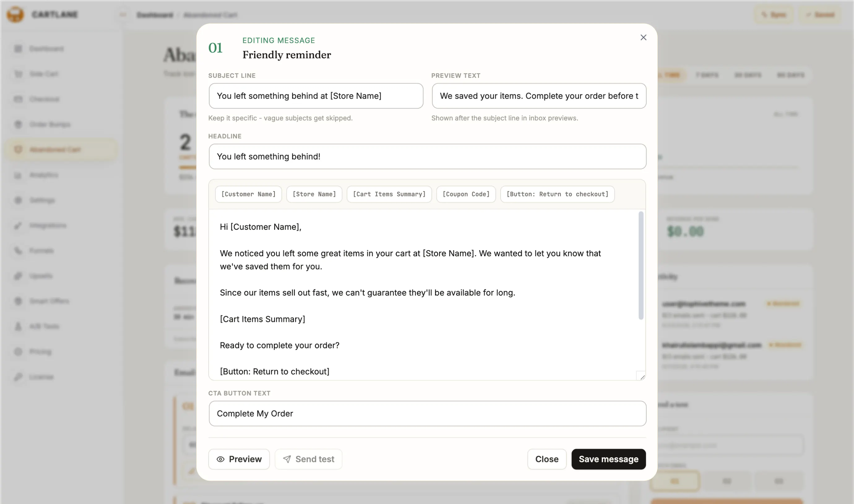Select the 90 Days tab in background page
Viewport: 854px width, 504px height.
tap(790, 75)
